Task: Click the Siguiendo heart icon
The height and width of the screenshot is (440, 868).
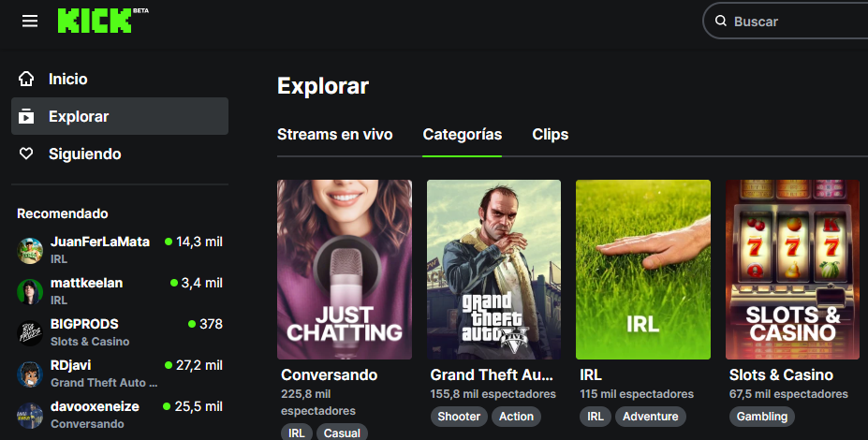Action: tap(26, 154)
